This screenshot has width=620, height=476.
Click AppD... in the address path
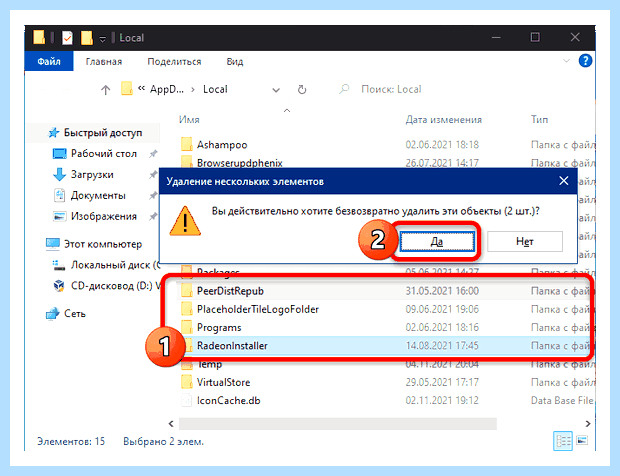point(167,89)
